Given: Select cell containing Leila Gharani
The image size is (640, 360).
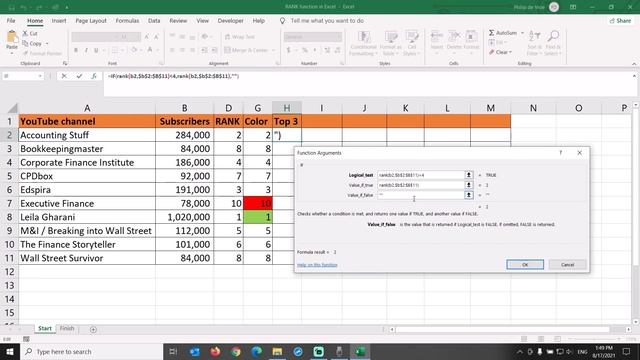Looking at the screenshot, I should tap(87, 217).
